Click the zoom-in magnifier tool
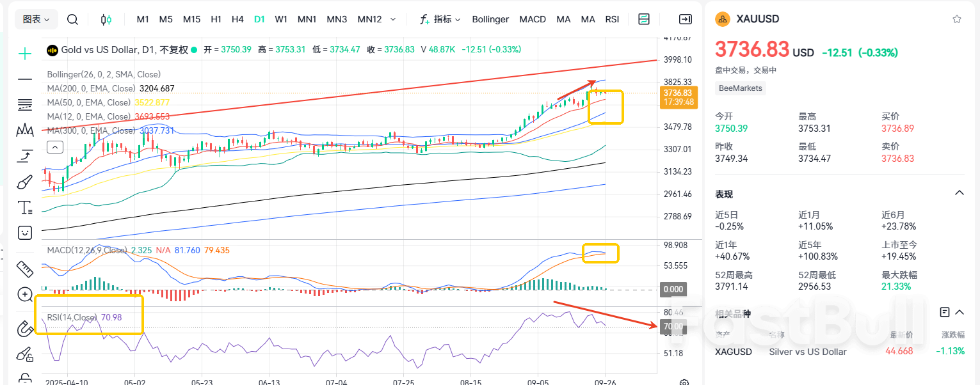 pyautogui.click(x=25, y=295)
